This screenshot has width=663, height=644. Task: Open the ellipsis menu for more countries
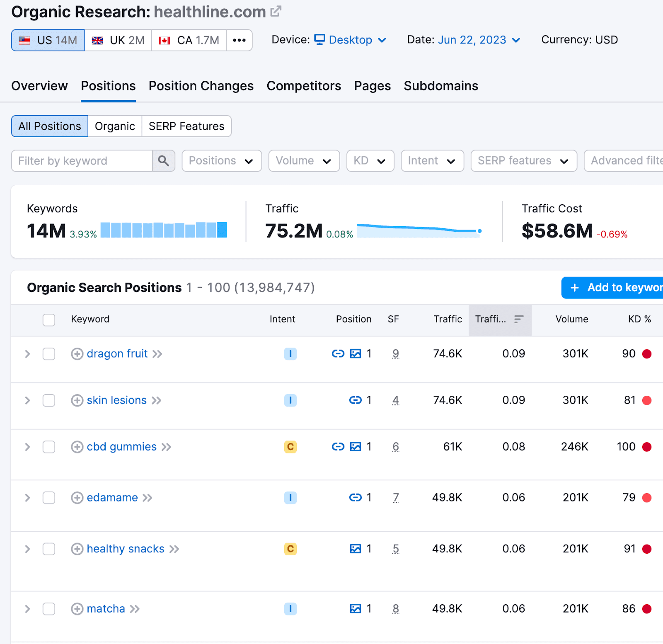tap(239, 40)
